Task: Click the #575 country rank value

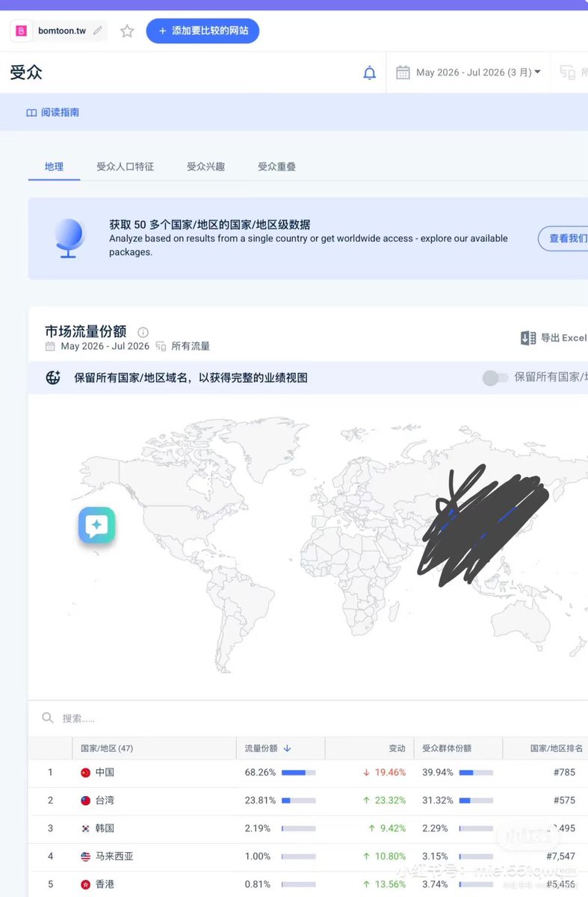Action: coord(564,801)
